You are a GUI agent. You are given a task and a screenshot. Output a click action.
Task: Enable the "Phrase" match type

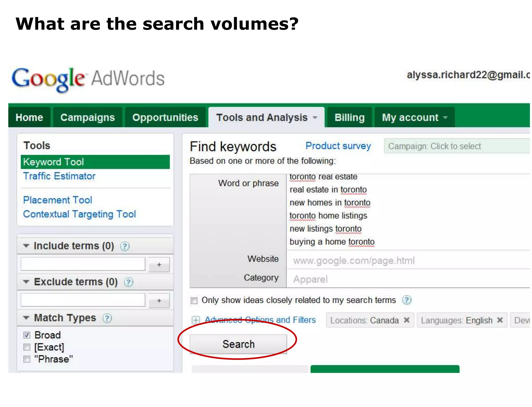coord(27,359)
